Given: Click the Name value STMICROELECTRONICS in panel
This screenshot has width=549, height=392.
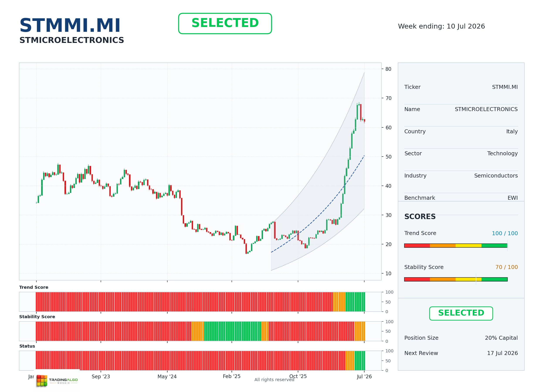Looking at the screenshot, I should [x=486, y=109].
